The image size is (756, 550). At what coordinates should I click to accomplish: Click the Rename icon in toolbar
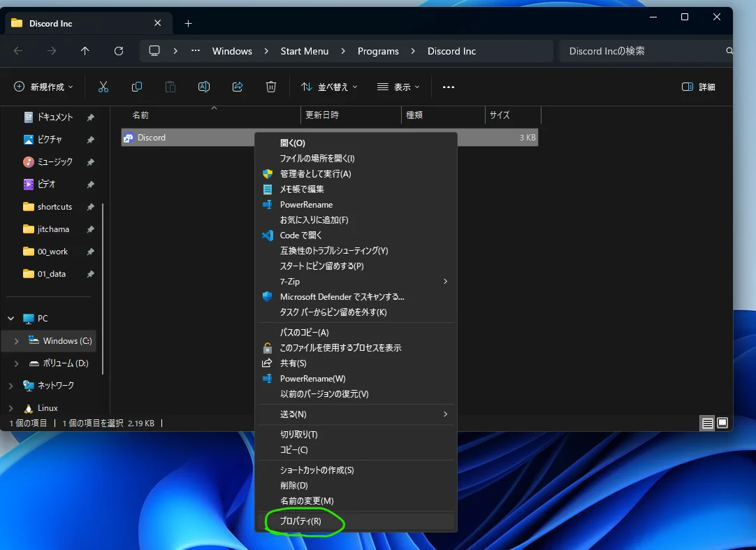(204, 87)
